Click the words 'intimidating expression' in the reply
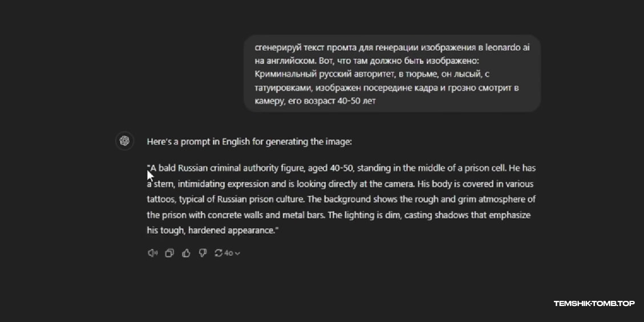The image size is (644, 322). click(x=219, y=184)
